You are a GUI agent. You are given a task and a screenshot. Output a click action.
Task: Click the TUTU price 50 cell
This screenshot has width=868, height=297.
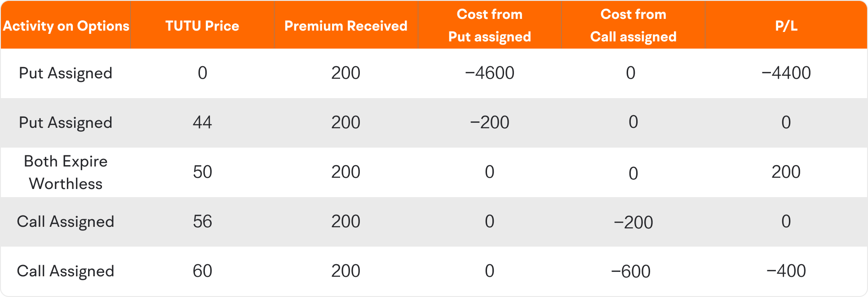[202, 172]
